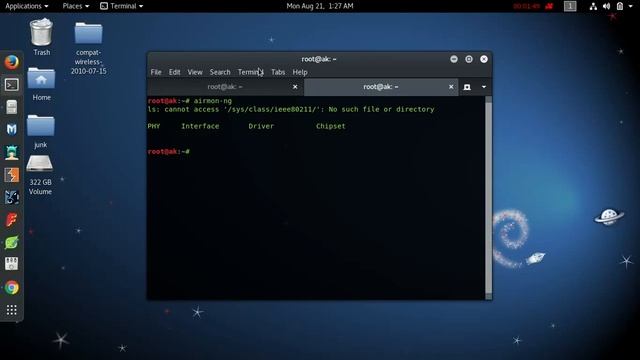Close the terminal window

point(484,59)
